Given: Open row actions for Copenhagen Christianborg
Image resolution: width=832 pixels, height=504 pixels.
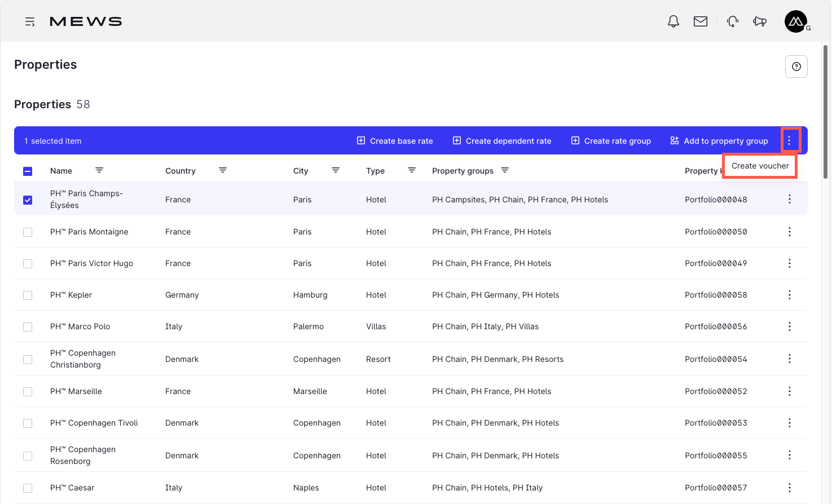Looking at the screenshot, I should pyautogui.click(x=790, y=359).
